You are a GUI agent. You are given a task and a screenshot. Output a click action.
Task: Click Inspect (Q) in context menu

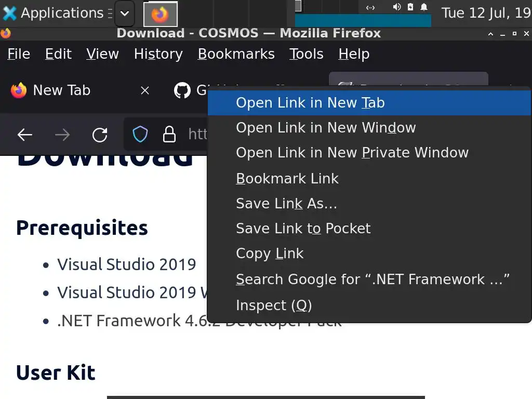pos(274,305)
